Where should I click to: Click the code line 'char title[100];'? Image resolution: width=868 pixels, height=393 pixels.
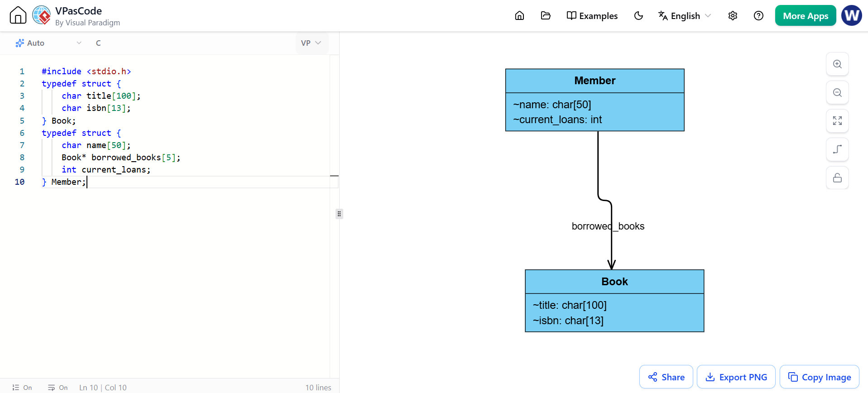point(101,96)
